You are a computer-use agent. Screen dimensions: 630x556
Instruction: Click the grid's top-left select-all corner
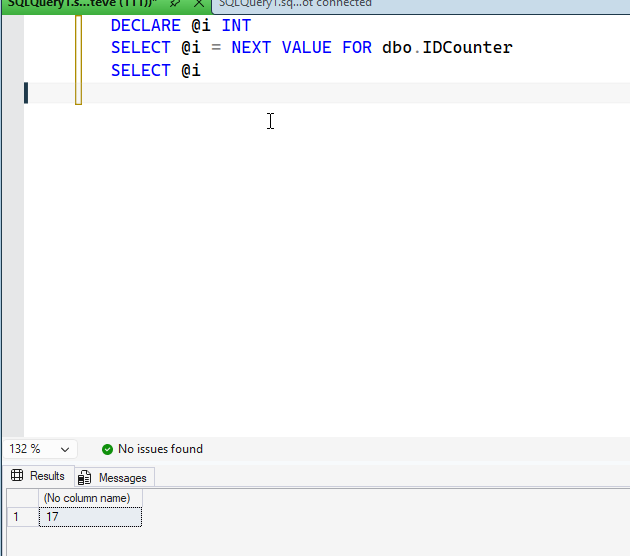click(21, 498)
